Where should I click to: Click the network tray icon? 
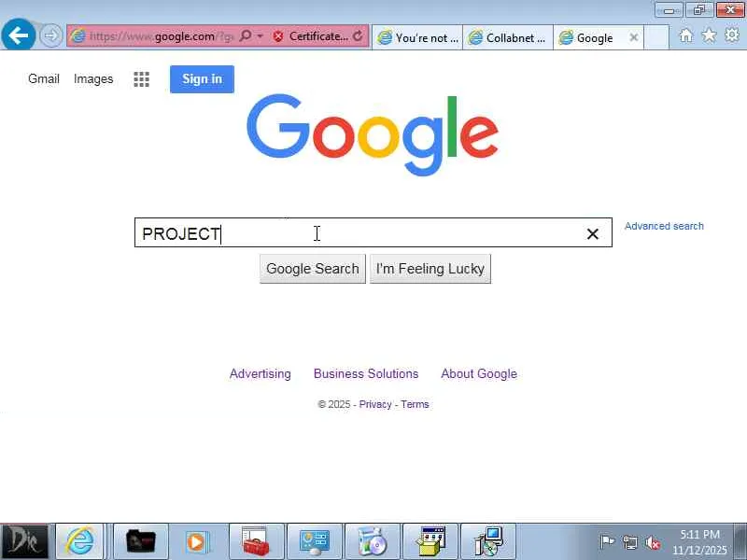tap(629, 542)
